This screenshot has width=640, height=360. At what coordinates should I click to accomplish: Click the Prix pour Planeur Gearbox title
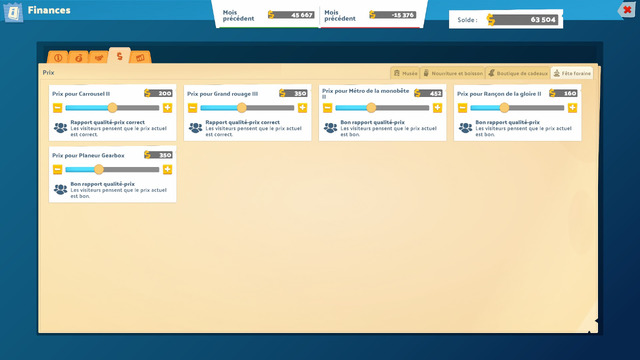[88, 156]
